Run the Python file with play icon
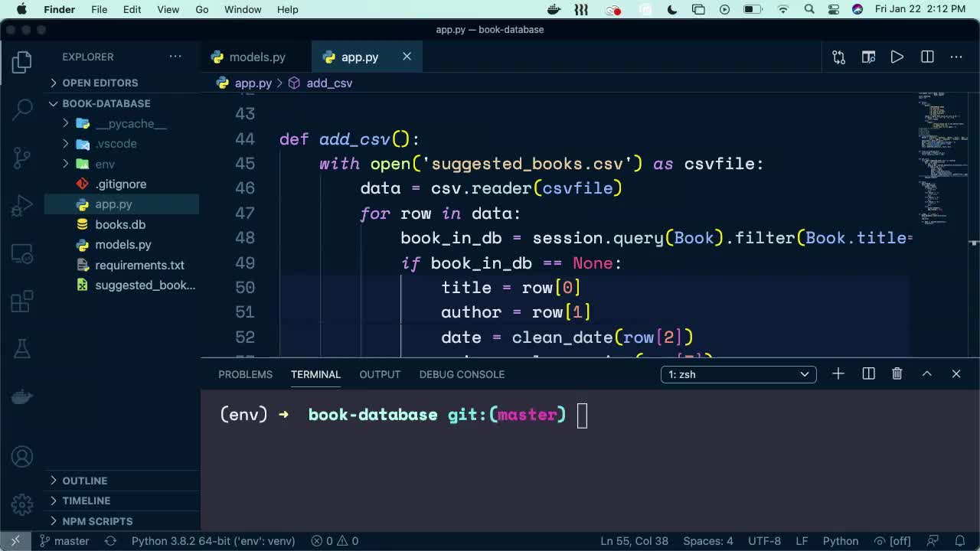The height and width of the screenshot is (551, 980). point(897,57)
